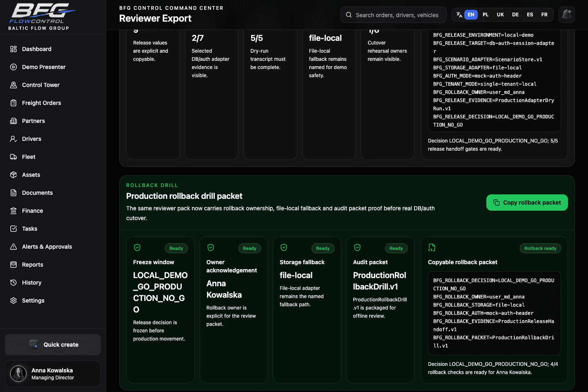
Task: Click the translate language icon
Action: (x=459, y=15)
